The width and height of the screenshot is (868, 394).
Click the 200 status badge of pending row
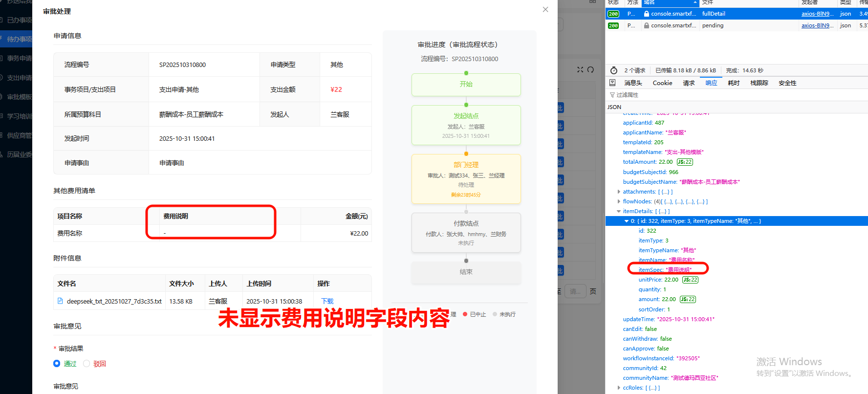[x=613, y=25]
